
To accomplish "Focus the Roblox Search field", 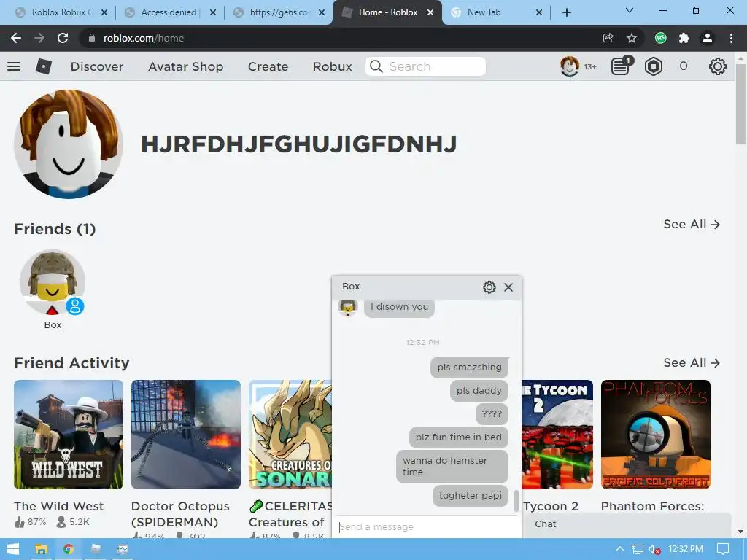I will click(426, 66).
